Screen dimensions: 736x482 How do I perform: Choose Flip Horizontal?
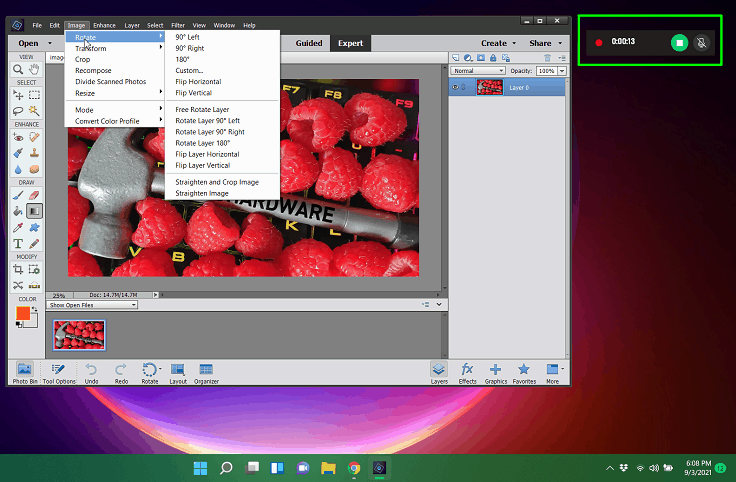[x=198, y=82]
